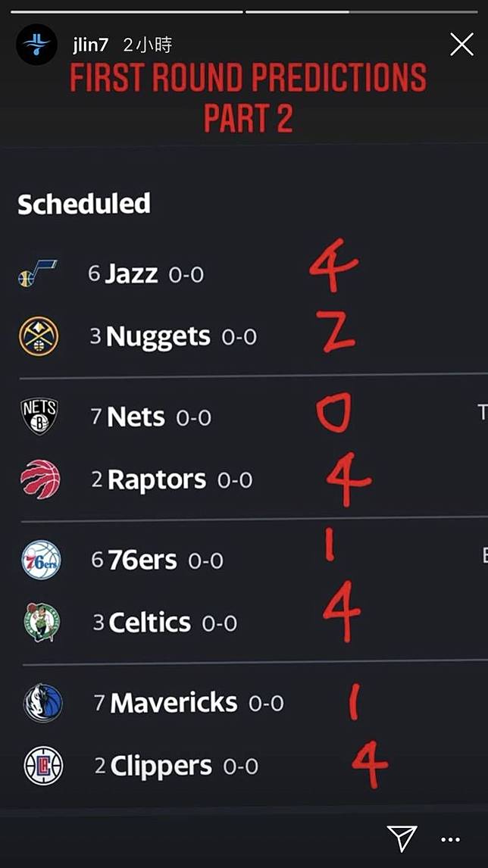Select the Raptors team name

tap(157, 480)
